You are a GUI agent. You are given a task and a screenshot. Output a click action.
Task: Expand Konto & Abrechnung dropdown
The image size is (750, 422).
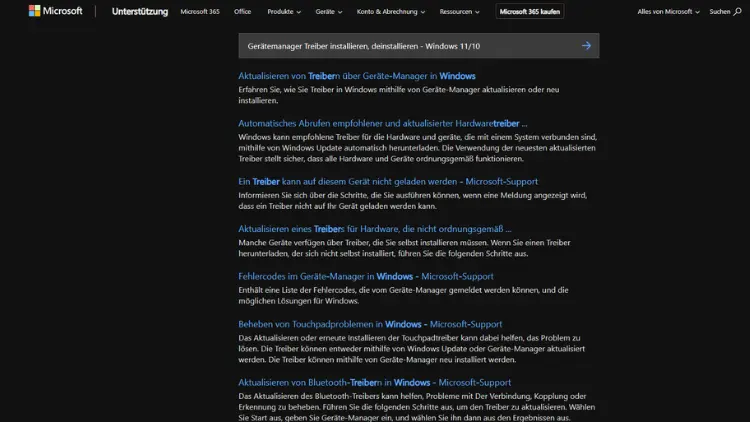[391, 11]
